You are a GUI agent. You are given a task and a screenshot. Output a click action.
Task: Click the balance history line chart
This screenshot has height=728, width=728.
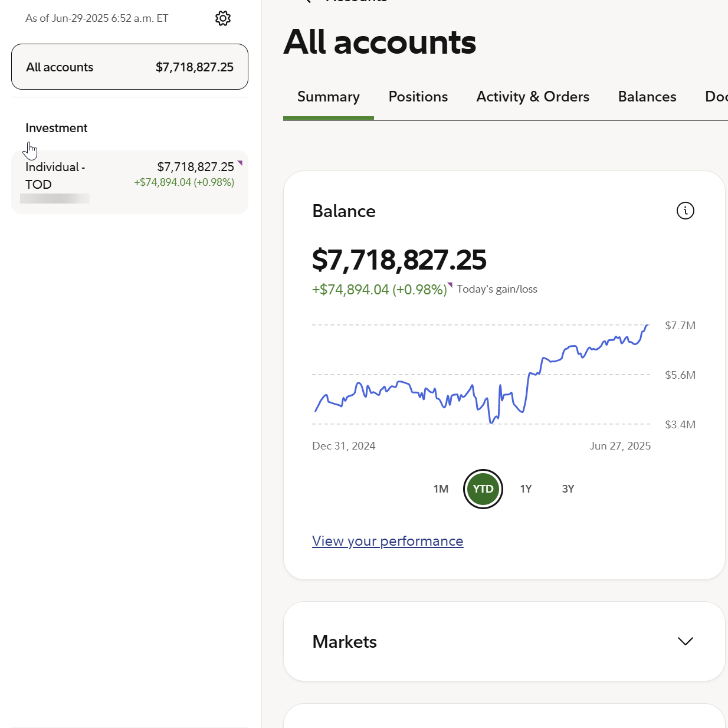pyautogui.click(x=481, y=375)
